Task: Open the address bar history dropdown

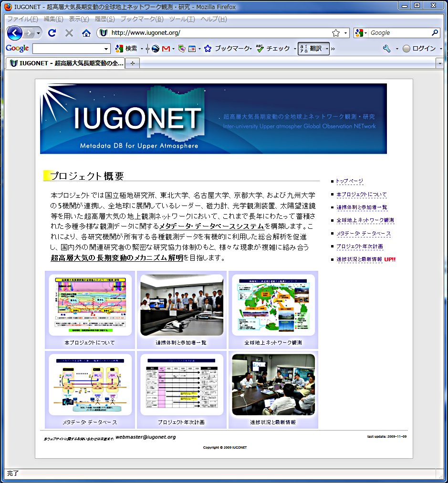Action: [x=345, y=32]
